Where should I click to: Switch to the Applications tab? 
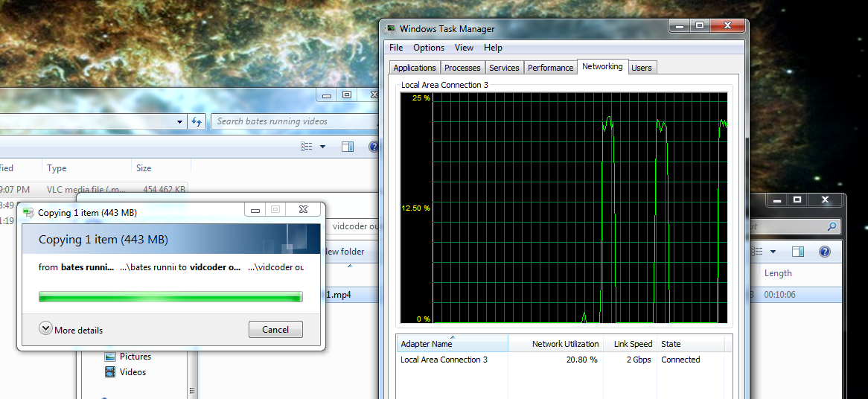tap(415, 68)
